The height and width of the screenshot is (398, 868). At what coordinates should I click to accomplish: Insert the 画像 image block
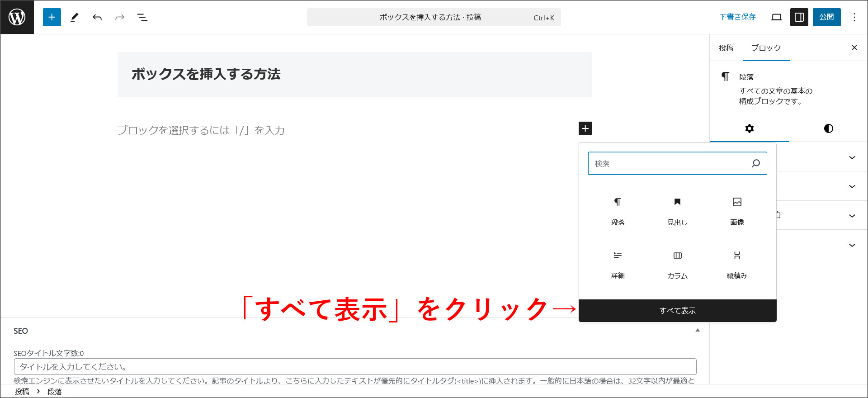[x=737, y=211]
